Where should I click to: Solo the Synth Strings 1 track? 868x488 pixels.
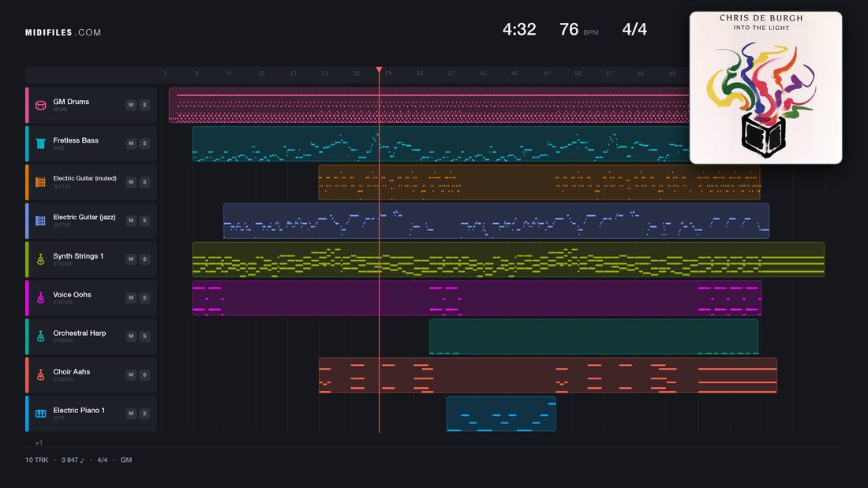click(x=144, y=259)
